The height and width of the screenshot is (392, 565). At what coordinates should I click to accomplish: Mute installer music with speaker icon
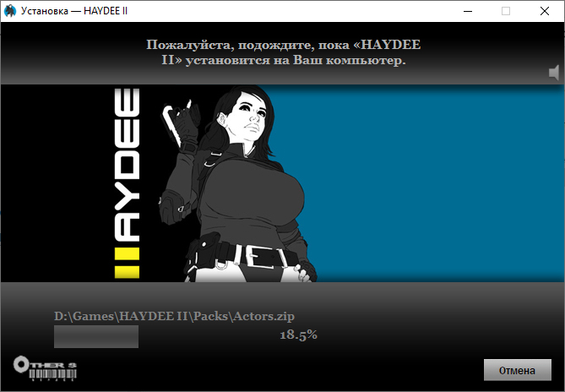point(554,73)
